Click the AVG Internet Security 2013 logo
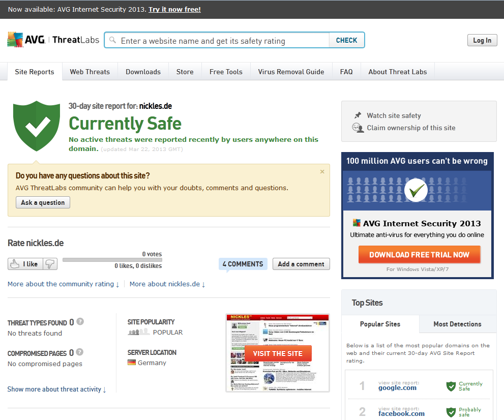 [x=357, y=223]
